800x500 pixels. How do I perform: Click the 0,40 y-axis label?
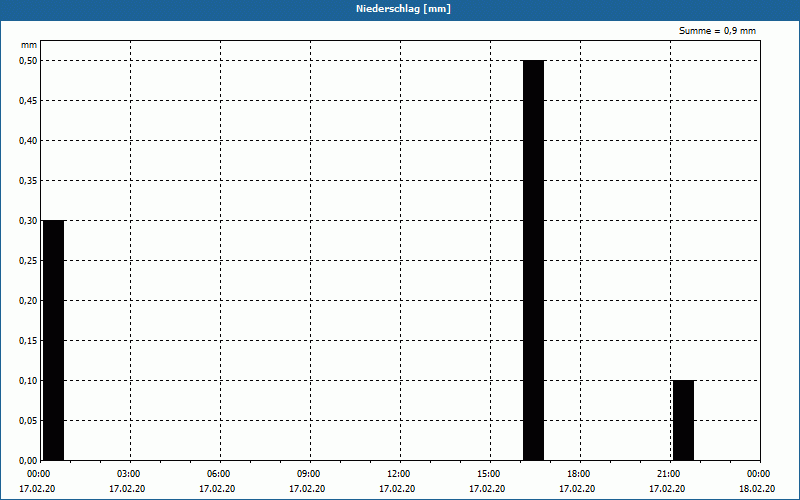[x=28, y=141]
